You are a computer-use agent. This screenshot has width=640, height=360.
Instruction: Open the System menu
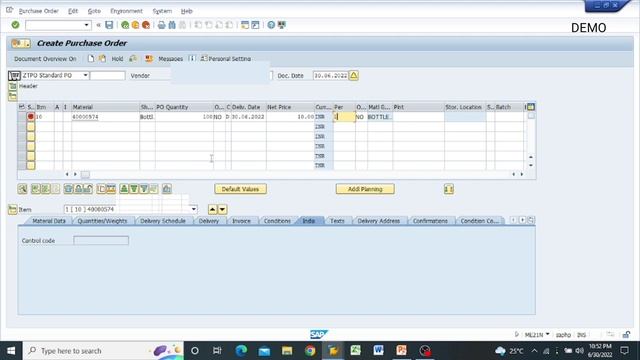[162, 11]
